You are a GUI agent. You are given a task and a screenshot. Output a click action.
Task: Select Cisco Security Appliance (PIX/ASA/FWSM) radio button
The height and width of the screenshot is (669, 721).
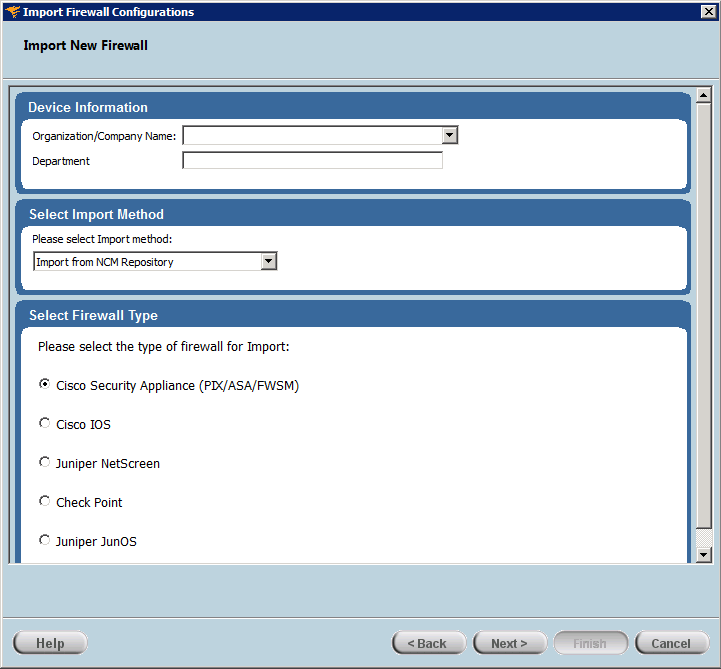[x=45, y=384]
